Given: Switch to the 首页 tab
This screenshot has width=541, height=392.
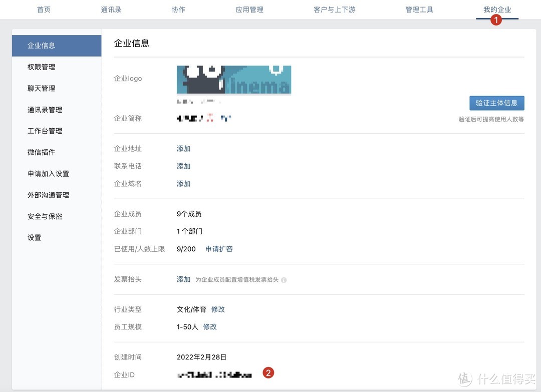Looking at the screenshot, I should (x=44, y=9).
